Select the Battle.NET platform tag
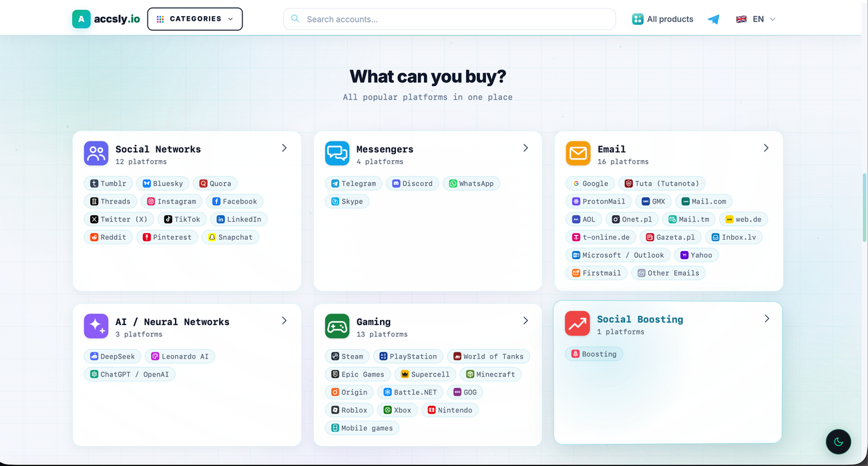 point(411,393)
